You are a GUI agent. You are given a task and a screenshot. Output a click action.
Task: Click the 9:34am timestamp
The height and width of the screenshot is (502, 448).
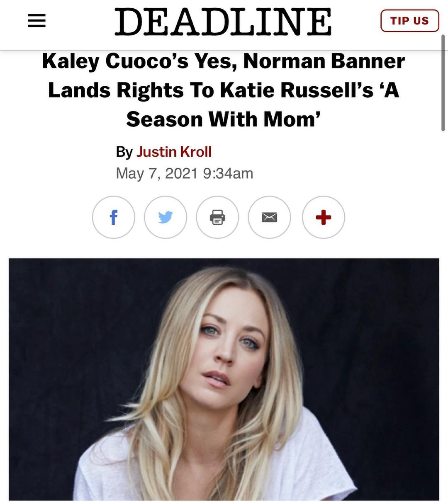228,173
